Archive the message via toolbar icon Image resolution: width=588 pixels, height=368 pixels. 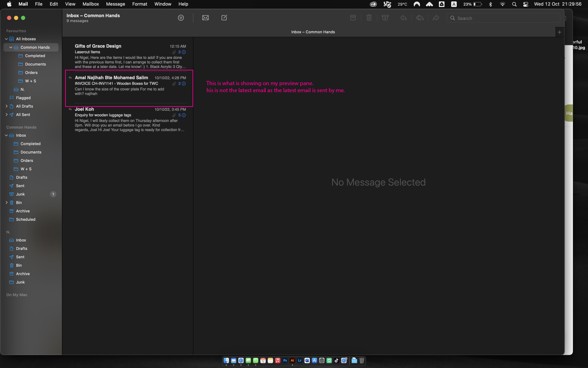click(x=353, y=18)
